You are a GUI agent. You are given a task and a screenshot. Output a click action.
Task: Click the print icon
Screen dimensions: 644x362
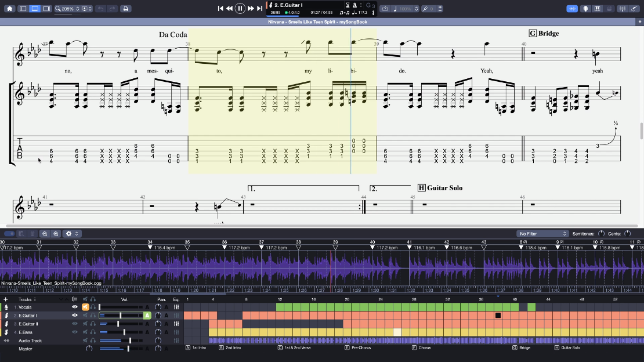tap(126, 9)
